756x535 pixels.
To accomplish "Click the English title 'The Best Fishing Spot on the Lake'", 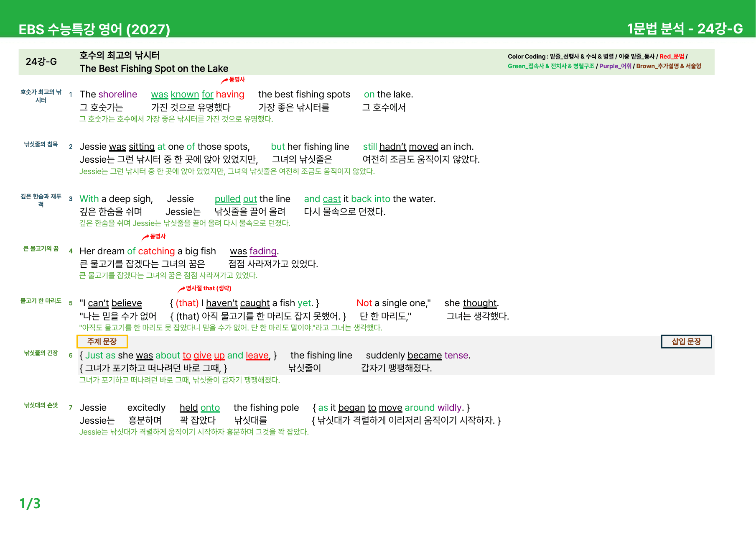I will [x=154, y=69].
